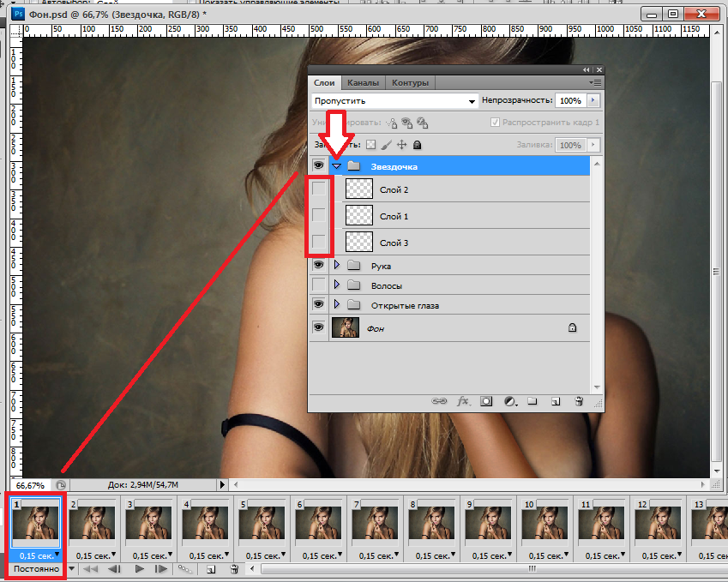728x582 pixels.
Task: Collapse Layers panel with double-arrow icon
Action: pos(587,69)
